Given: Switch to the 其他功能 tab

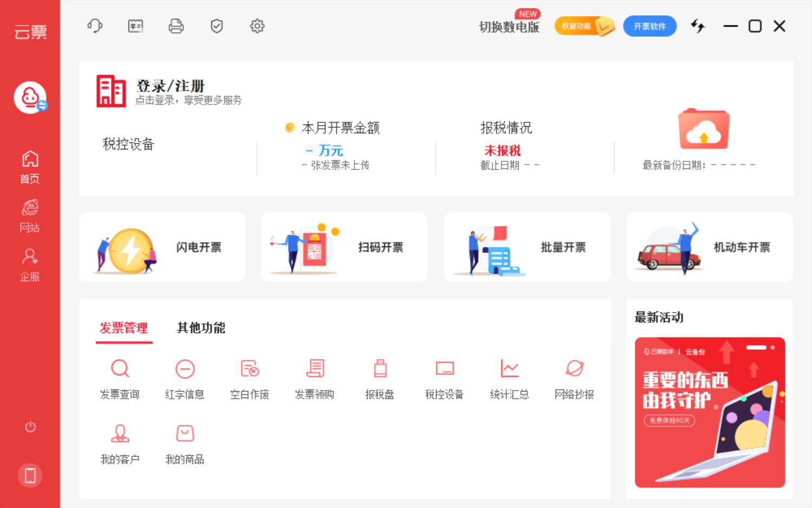Looking at the screenshot, I should pos(200,328).
